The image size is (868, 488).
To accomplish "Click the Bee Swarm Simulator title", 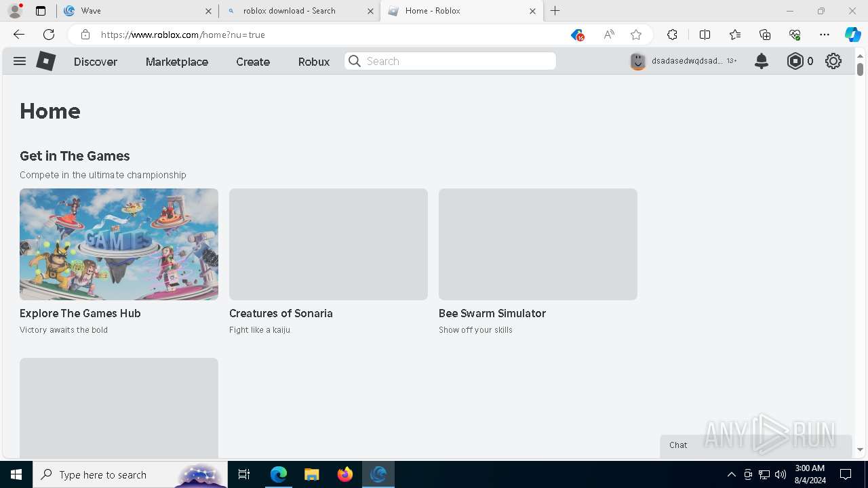I will pos(492,313).
